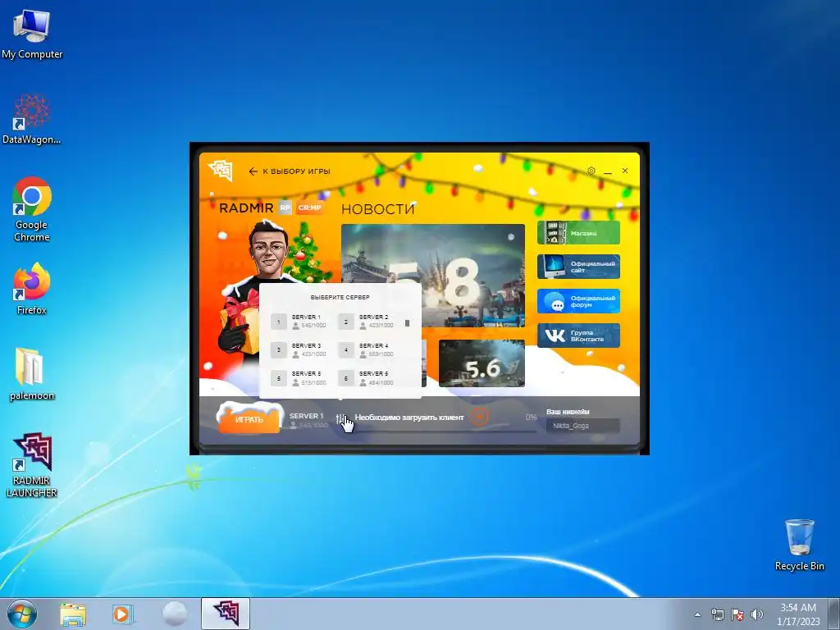Click the server list scrollbar thumb

[407, 323]
